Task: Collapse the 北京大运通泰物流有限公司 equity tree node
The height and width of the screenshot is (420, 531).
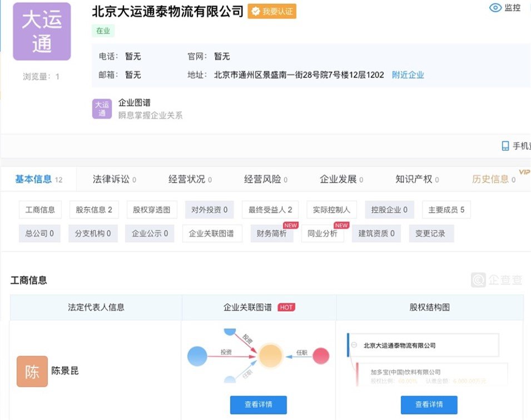Action: tap(354, 345)
